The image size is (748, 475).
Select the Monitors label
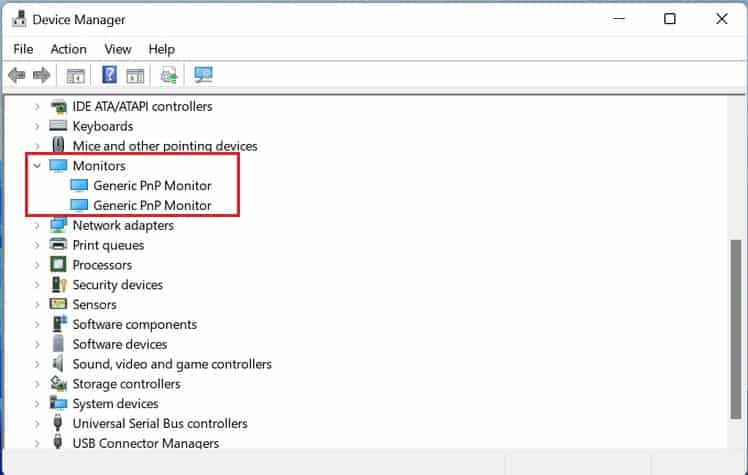point(99,165)
